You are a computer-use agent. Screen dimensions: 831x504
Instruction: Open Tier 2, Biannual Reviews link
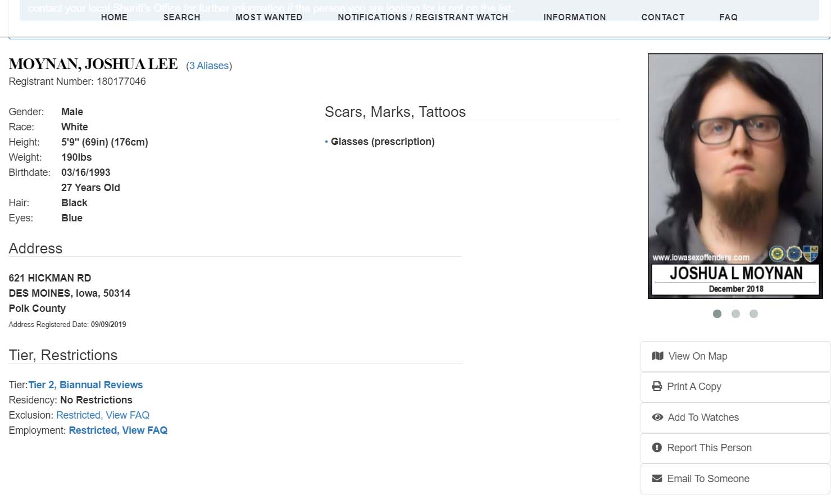pyautogui.click(x=85, y=385)
